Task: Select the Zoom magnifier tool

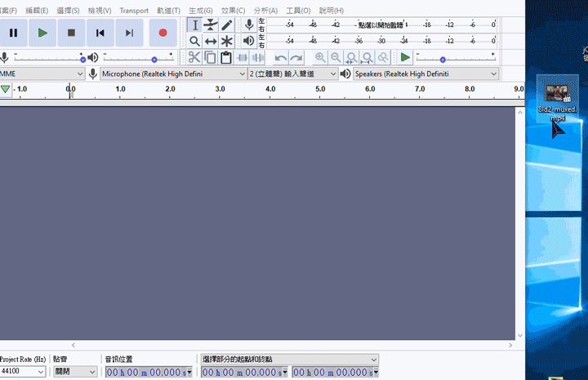Action: click(194, 41)
